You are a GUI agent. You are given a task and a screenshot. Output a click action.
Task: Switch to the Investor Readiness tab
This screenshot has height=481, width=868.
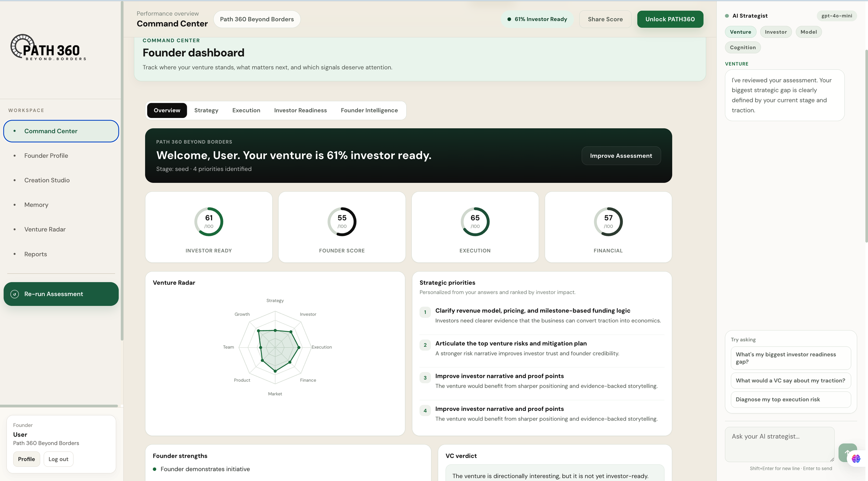click(300, 110)
